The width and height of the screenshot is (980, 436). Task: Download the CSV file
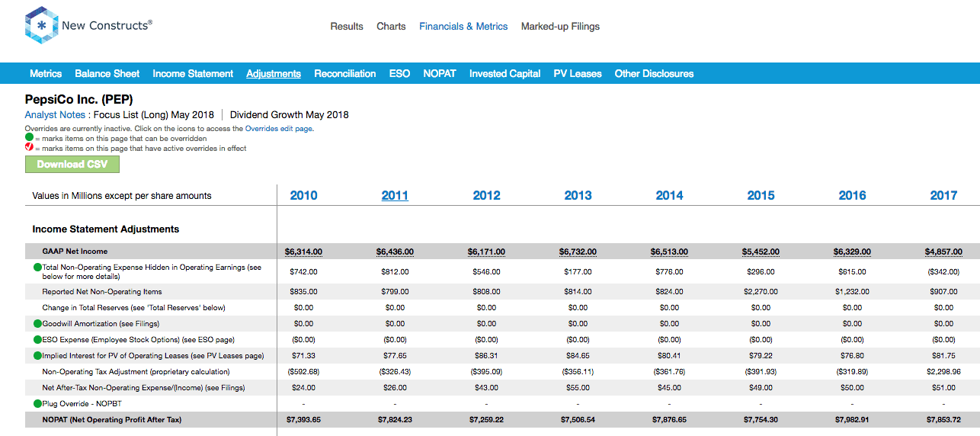pos(72,164)
